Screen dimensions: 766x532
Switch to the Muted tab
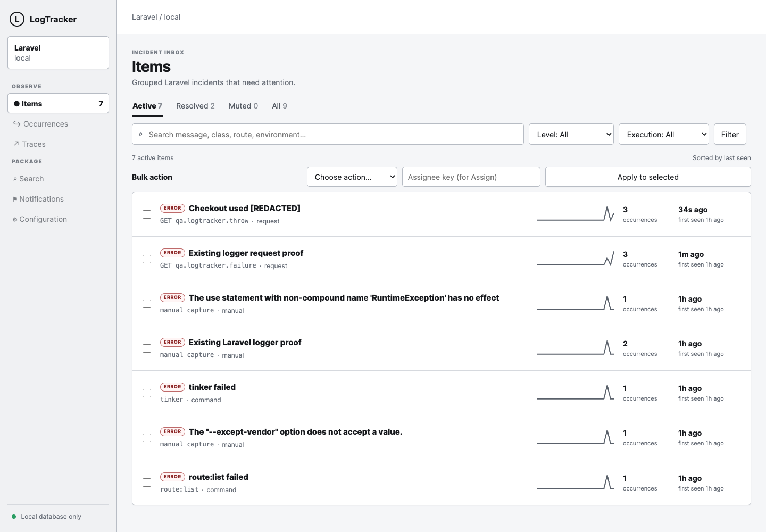tap(243, 106)
